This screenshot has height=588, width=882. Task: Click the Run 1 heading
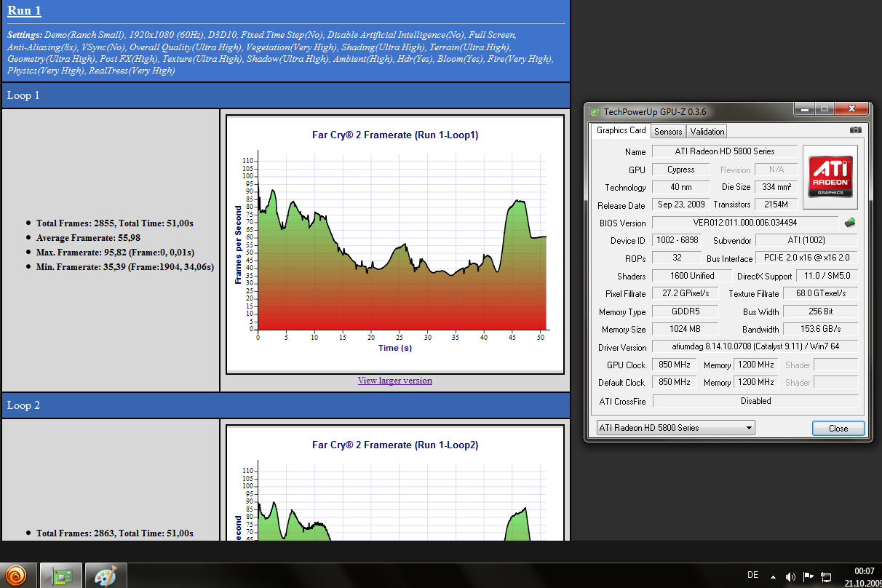click(x=25, y=11)
